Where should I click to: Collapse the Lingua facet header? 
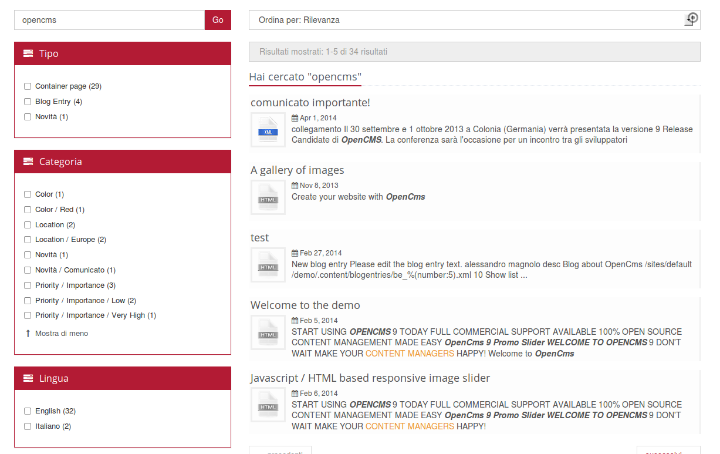[x=123, y=378]
